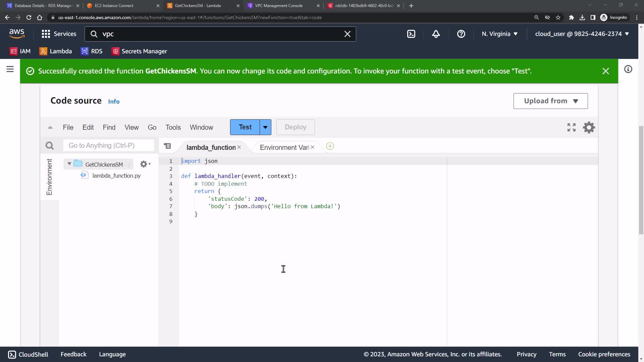Click the search magnifier in file panel
The width and height of the screenshot is (644, 362).
point(50,145)
